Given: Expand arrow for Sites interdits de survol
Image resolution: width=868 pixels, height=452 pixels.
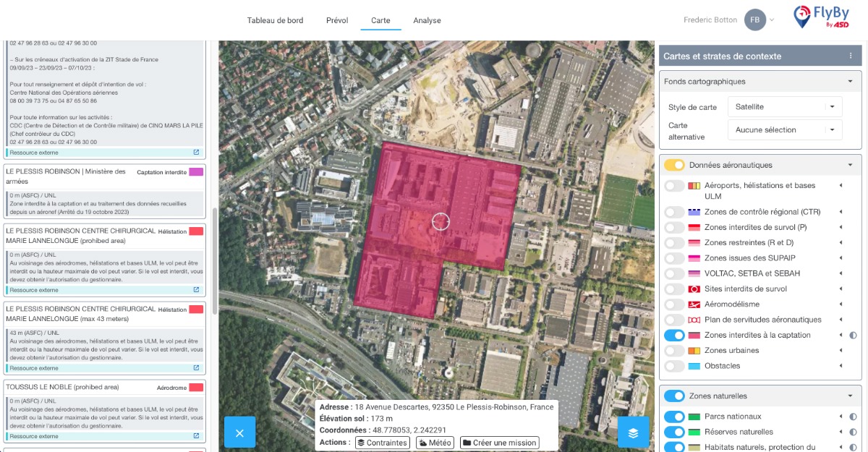Looking at the screenshot, I should (841, 289).
